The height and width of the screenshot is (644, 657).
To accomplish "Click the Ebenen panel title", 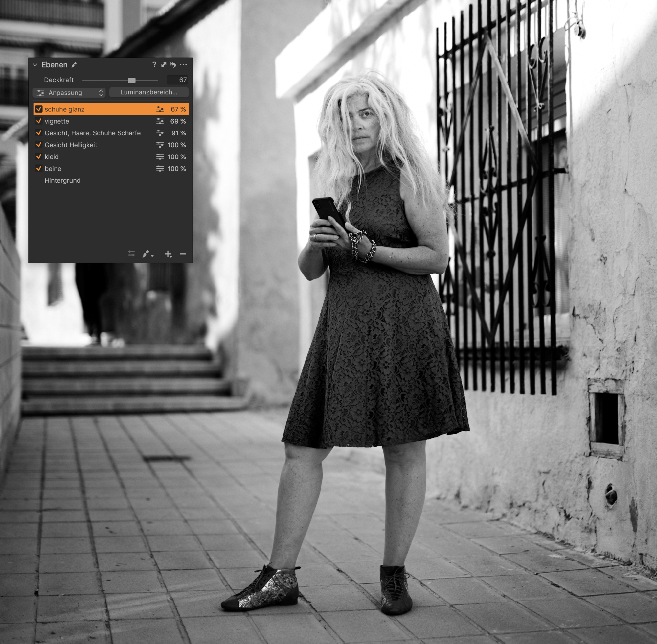I will coord(55,65).
